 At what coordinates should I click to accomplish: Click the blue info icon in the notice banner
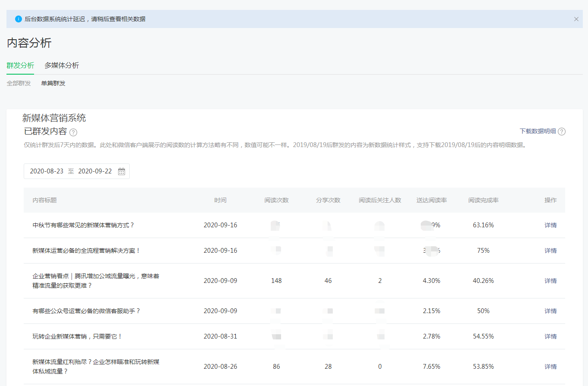click(x=19, y=19)
